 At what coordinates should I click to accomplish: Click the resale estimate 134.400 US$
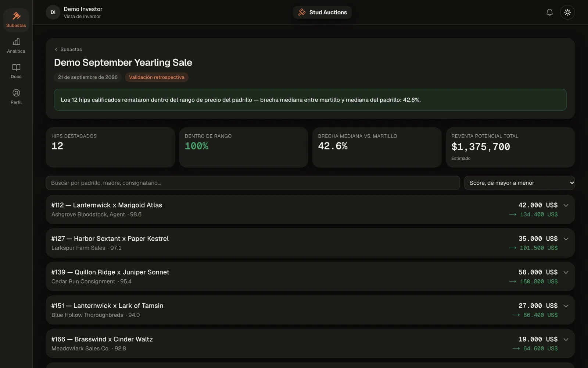click(x=539, y=215)
